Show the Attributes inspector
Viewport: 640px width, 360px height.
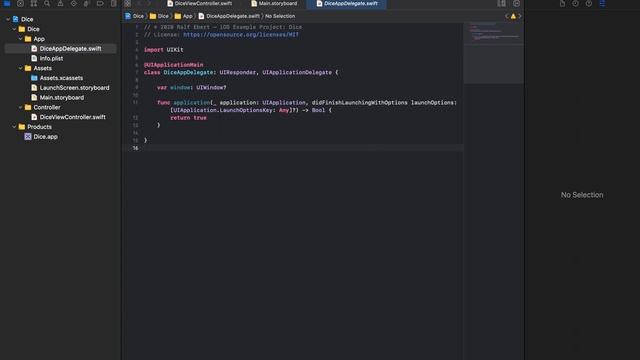(x=602, y=4)
